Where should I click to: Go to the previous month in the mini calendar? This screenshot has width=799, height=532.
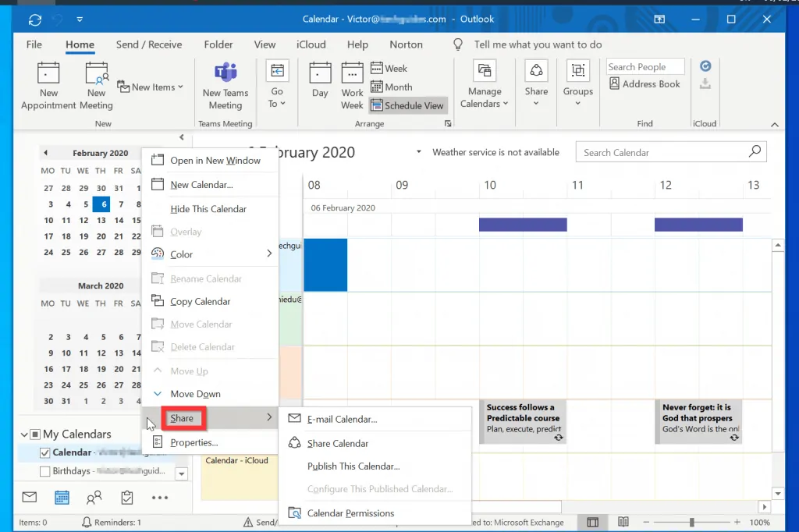click(x=46, y=152)
